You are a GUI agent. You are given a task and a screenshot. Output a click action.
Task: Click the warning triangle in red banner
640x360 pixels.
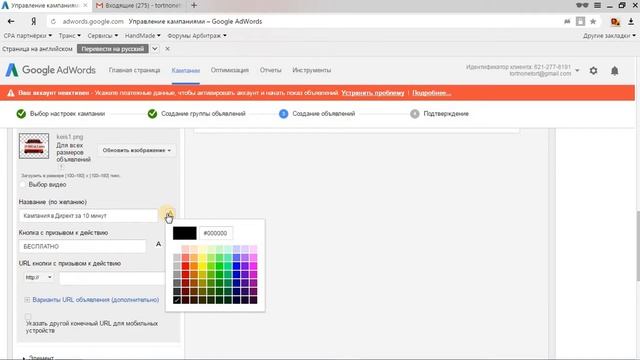pos(11,93)
